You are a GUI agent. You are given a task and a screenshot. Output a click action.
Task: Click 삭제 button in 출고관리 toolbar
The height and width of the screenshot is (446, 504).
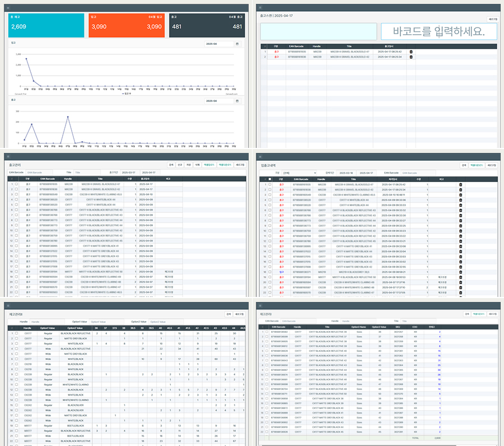(x=197, y=165)
